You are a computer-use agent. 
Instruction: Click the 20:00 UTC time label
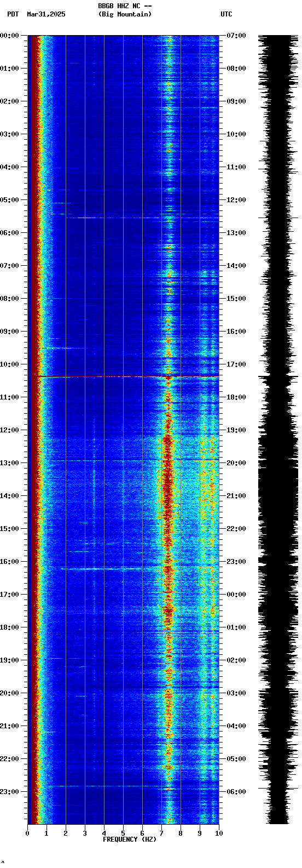pyautogui.click(x=236, y=463)
